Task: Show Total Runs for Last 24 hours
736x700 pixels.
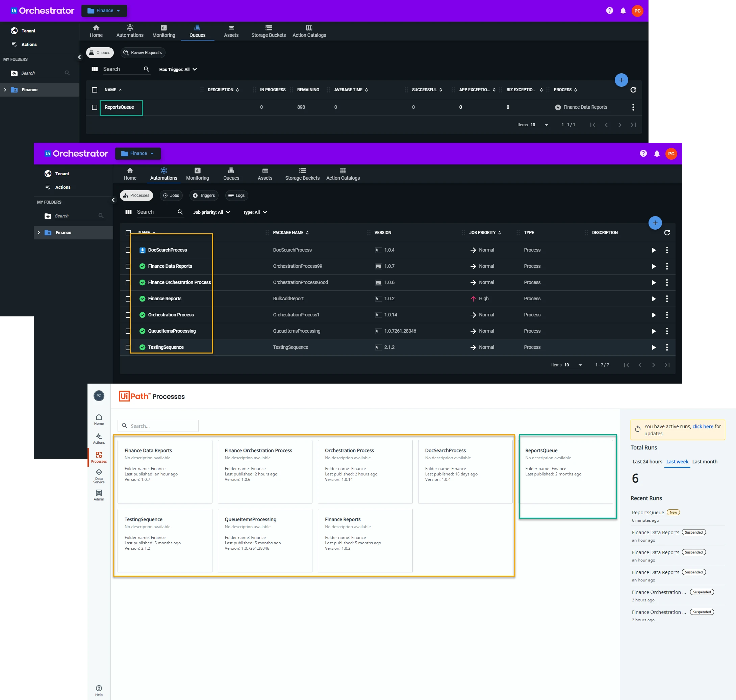Action: [647, 462]
